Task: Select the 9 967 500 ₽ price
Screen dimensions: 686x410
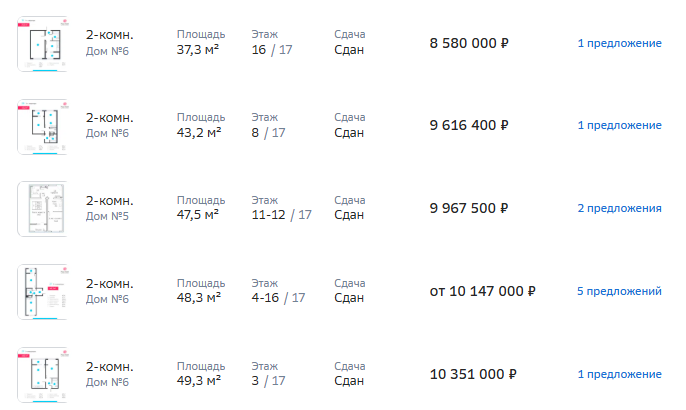Action: pos(469,209)
